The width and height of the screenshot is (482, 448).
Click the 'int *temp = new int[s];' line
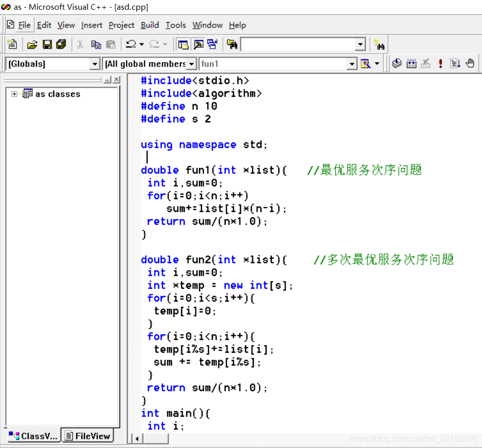(x=220, y=286)
